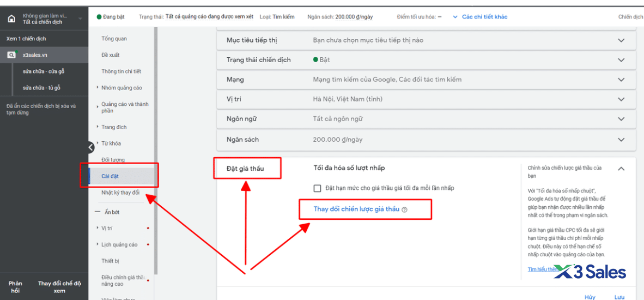Click the Lưu button

(619, 297)
